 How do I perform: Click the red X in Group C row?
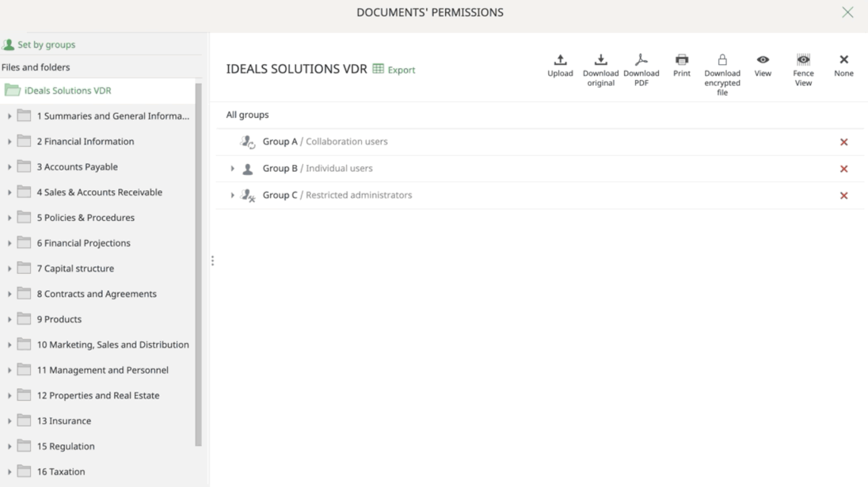point(844,195)
